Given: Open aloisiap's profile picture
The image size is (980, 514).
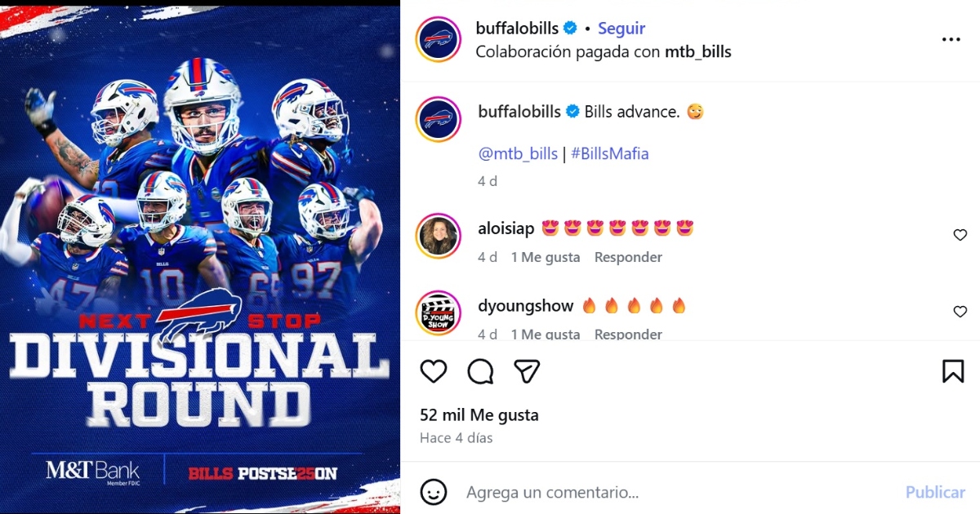Looking at the screenshot, I should (439, 235).
